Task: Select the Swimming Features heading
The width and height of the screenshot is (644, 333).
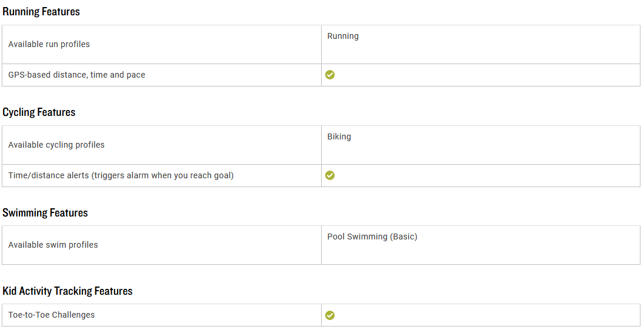Action: tap(45, 212)
